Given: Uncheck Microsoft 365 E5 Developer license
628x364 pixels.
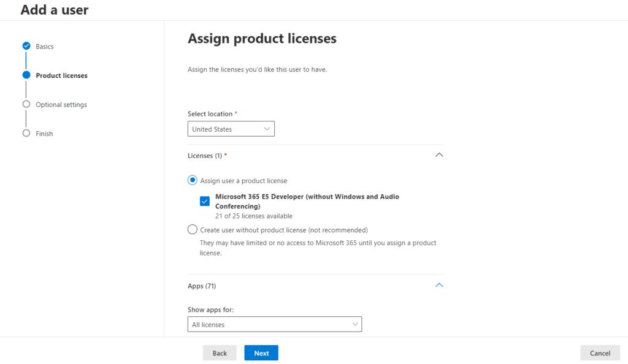Looking at the screenshot, I should point(205,202).
